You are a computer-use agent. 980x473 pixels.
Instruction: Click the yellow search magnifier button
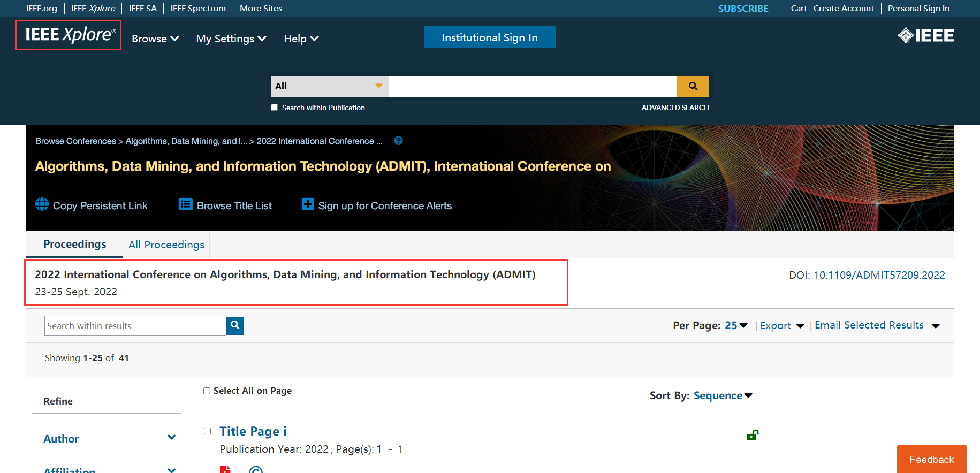click(x=693, y=86)
